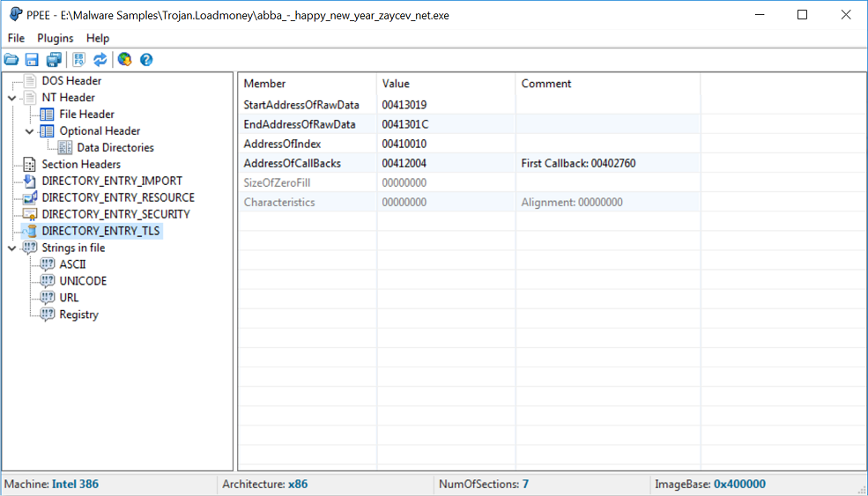Click the blue question mark help icon
Viewport: 868px width, 496px height.
[146, 60]
